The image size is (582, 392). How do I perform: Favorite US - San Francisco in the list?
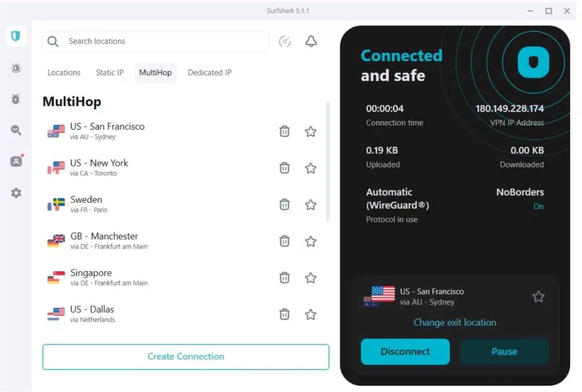click(311, 131)
